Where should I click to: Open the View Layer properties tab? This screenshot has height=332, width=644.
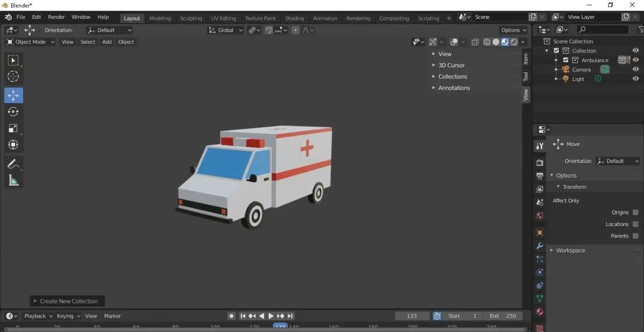pyautogui.click(x=540, y=189)
